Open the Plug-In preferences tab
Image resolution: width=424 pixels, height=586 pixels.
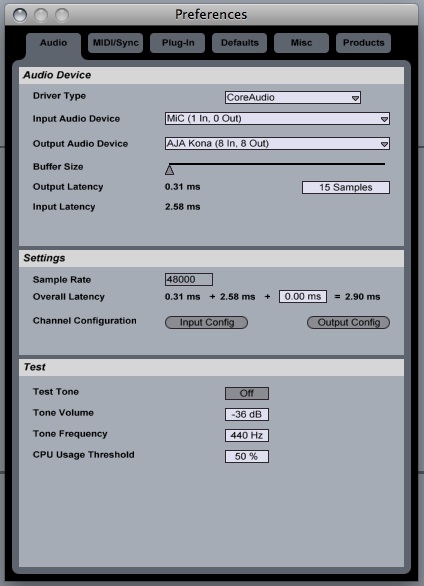click(x=177, y=43)
